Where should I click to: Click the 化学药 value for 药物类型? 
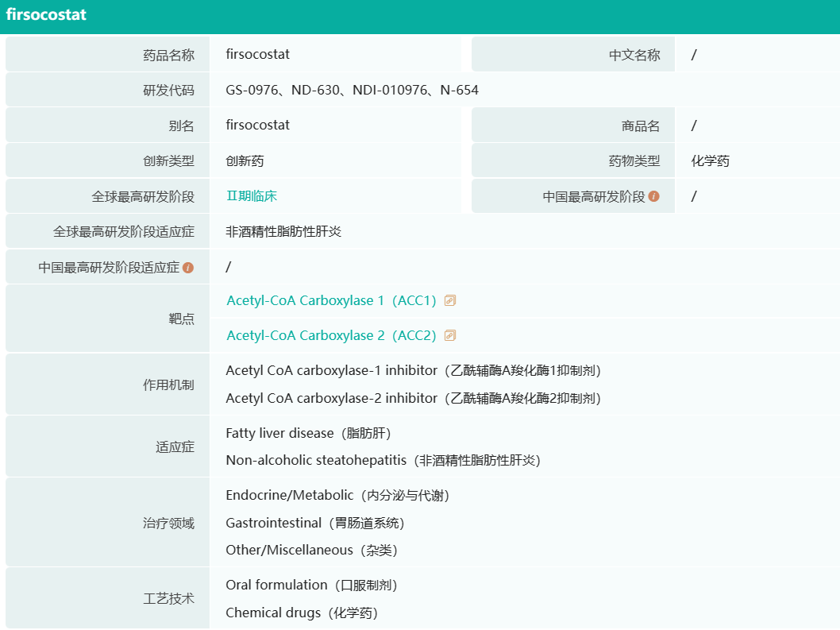pos(710,161)
